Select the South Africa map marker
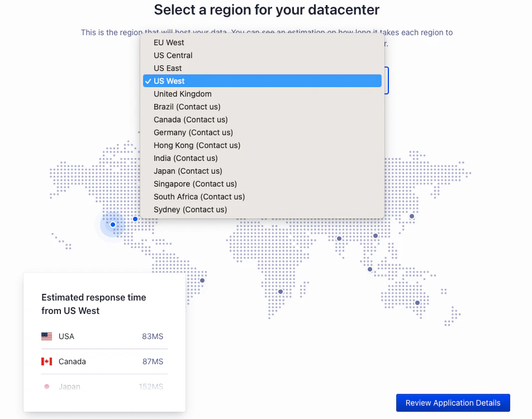This screenshot has height=419, width=532. click(x=281, y=292)
